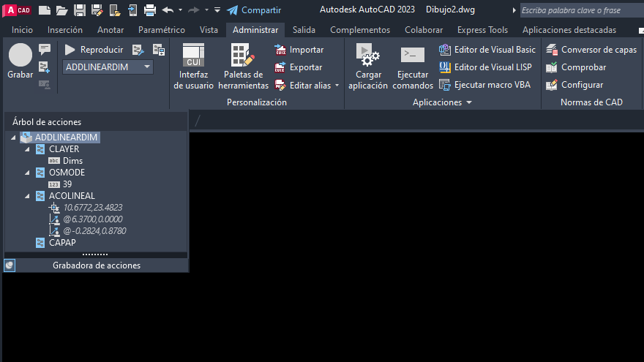Image resolution: width=644 pixels, height=362 pixels.
Task: Click Ejecutar comandos script icon
Action: pos(413,66)
